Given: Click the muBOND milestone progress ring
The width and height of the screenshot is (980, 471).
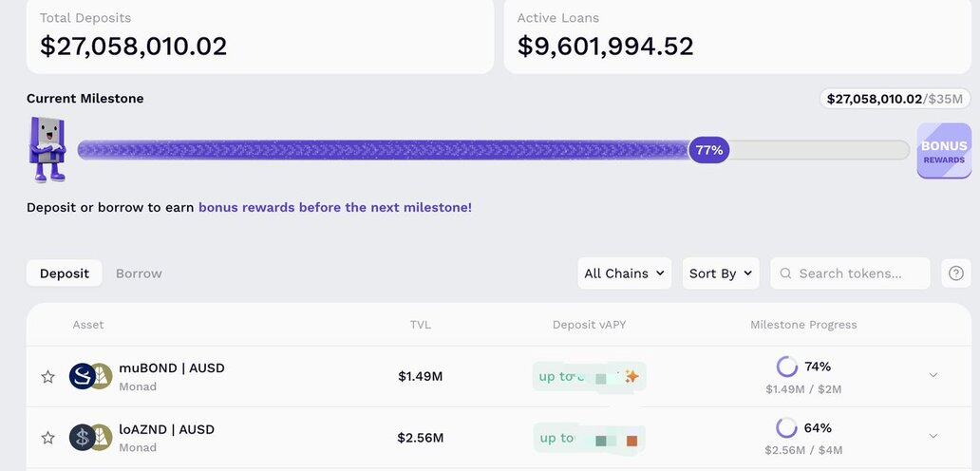Looking at the screenshot, I should [x=786, y=367].
